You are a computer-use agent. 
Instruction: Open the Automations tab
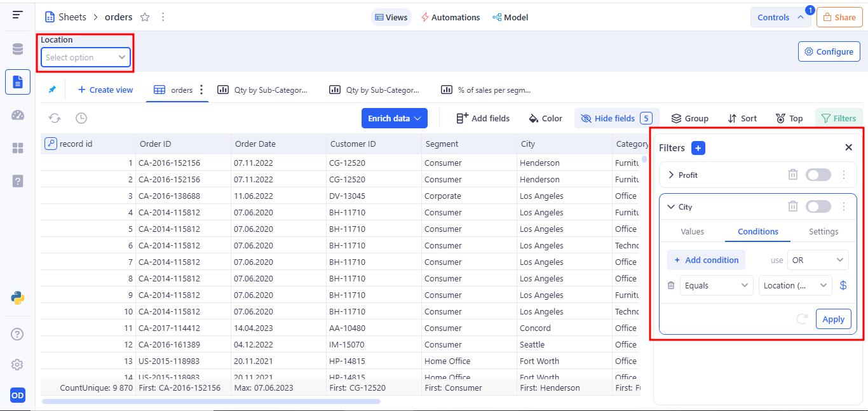coord(450,17)
